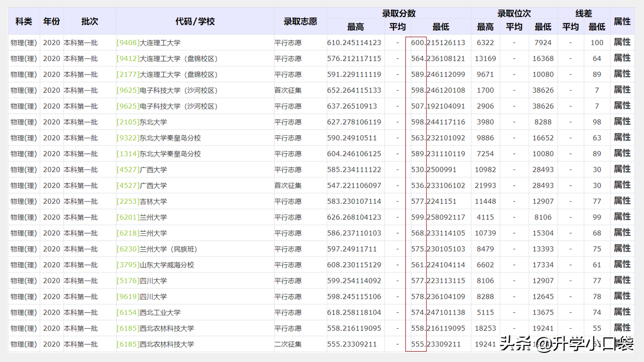
Task: Select the highest score 626.268104123
Action: coord(354,217)
